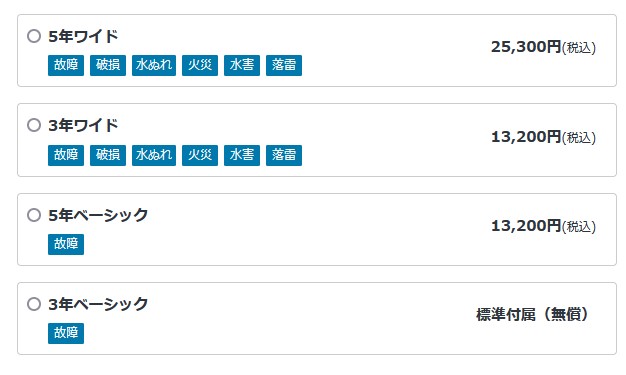Click 故障 tag under 3年ベーシック
This screenshot has width=626, height=375.
(x=66, y=333)
